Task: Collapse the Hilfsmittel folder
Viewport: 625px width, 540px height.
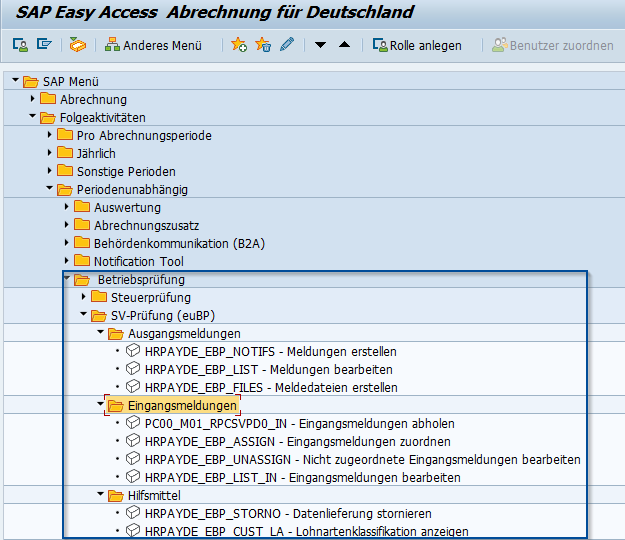Action: tap(100, 494)
